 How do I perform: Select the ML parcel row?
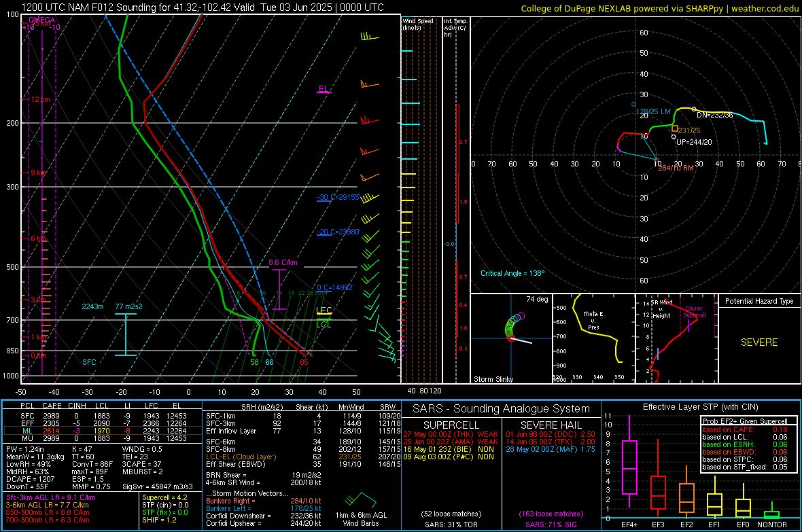coord(102,431)
